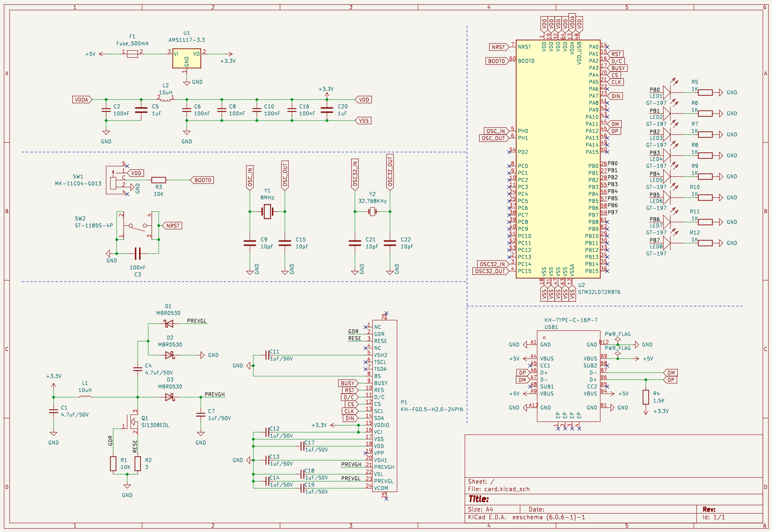Select the VSS label on power rail
The image size is (772, 532).
tap(363, 121)
